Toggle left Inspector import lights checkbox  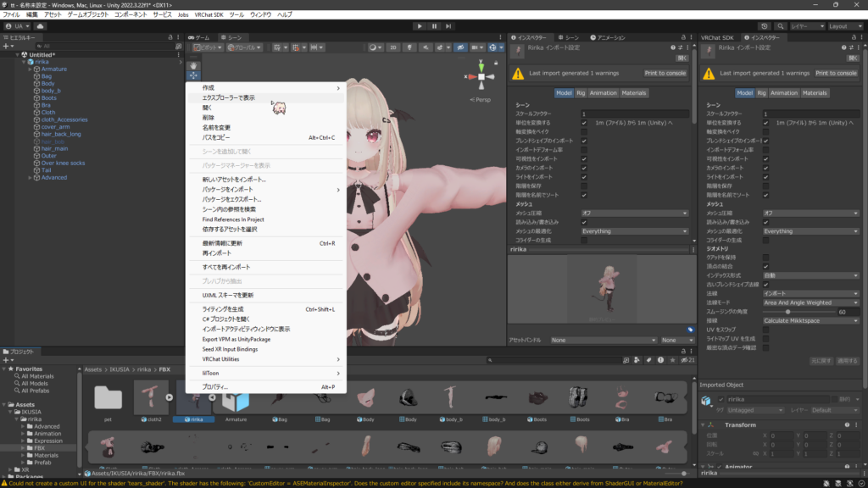584,177
